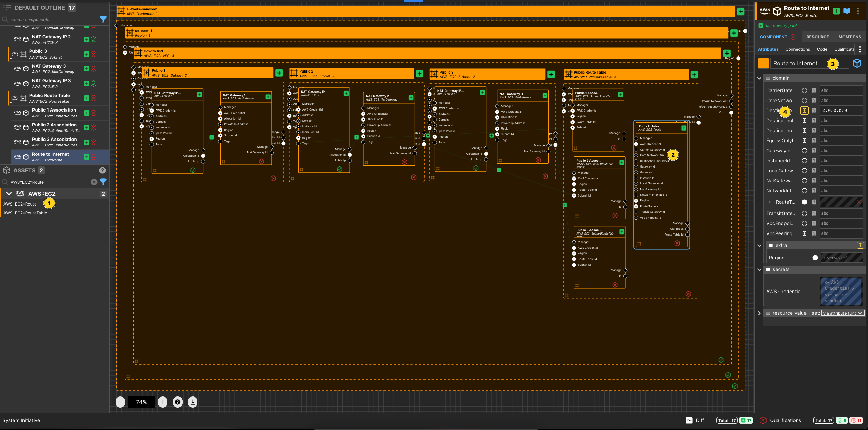The image size is (868, 430).
Task: Click Qualifications in the status bar
Action: tap(785, 420)
